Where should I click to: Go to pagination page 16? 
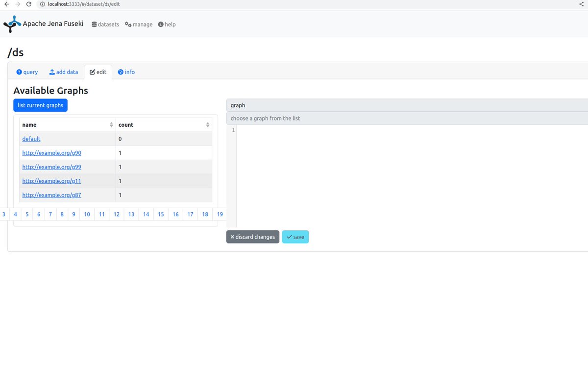coord(175,214)
